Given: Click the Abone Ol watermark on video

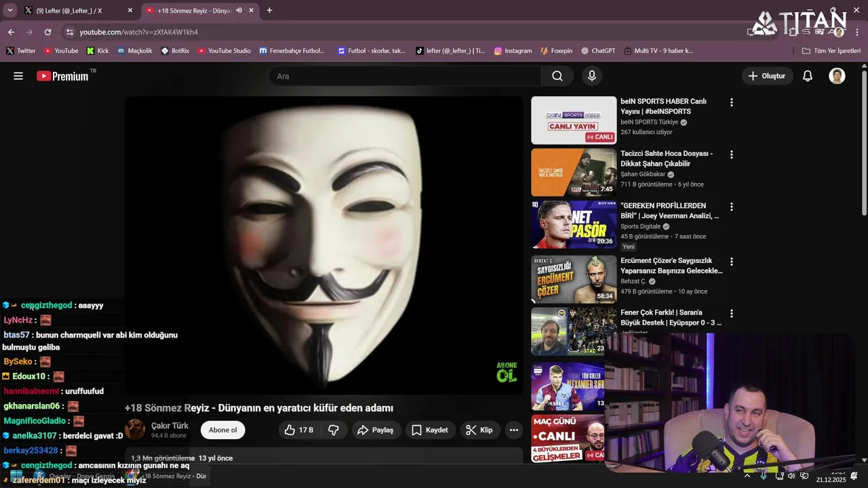Looking at the screenshot, I should tap(507, 371).
